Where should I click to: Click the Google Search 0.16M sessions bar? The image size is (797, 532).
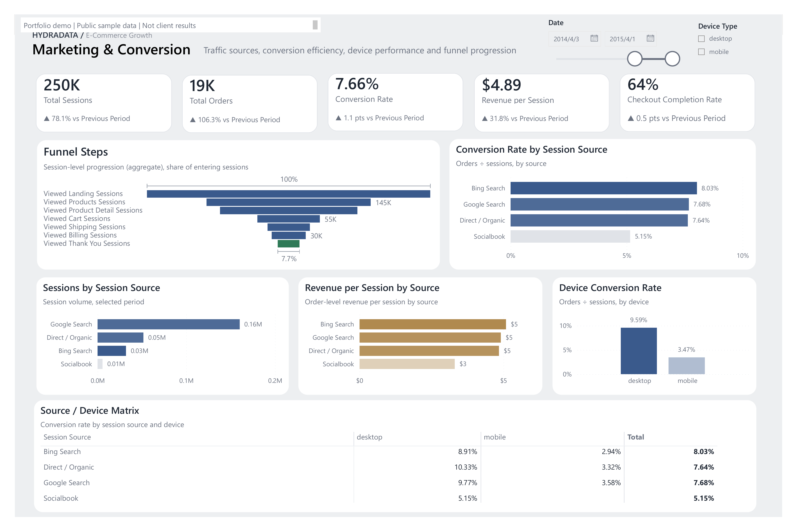[x=168, y=324]
